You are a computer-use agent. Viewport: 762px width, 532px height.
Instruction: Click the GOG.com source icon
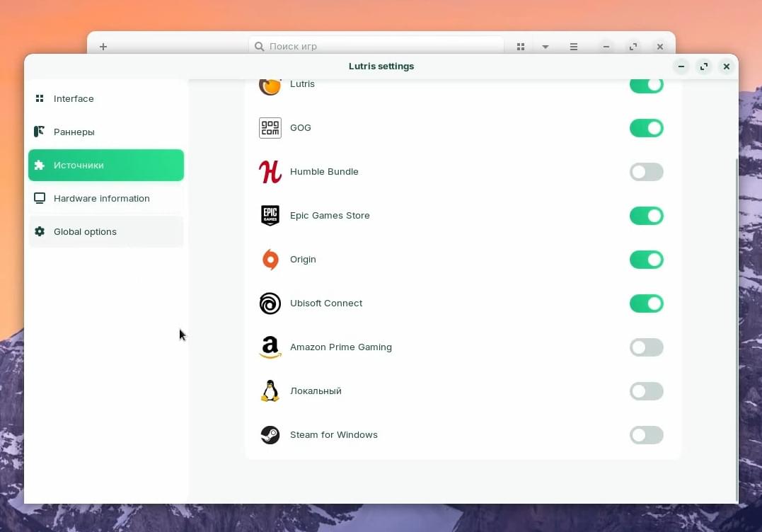point(270,128)
